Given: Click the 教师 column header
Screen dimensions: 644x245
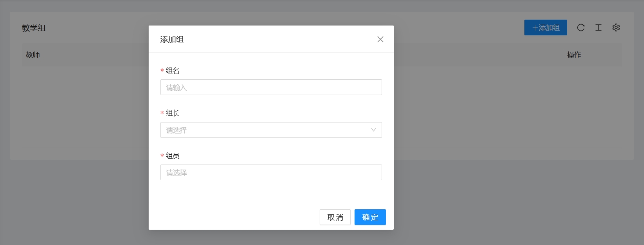Looking at the screenshot, I should coord(33,55).
